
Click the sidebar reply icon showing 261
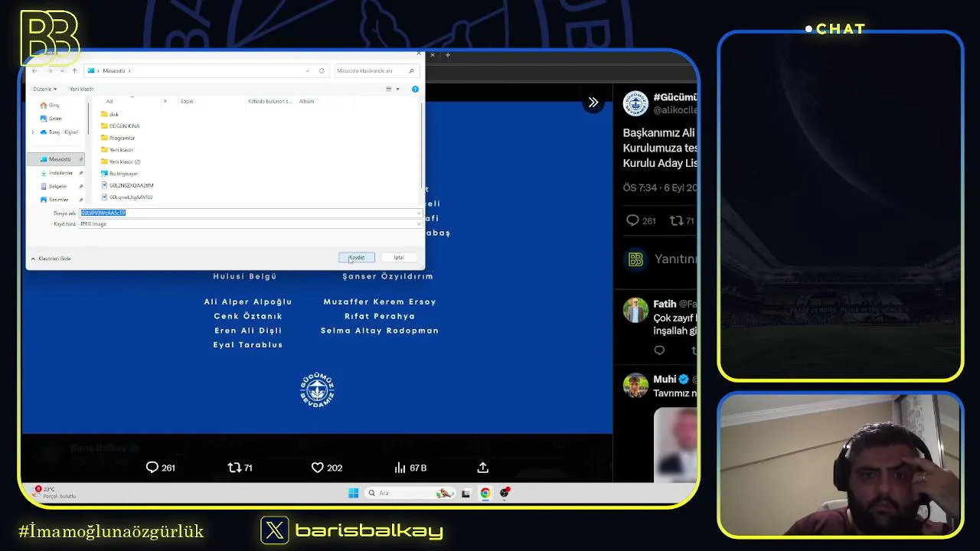pos(641,220)
